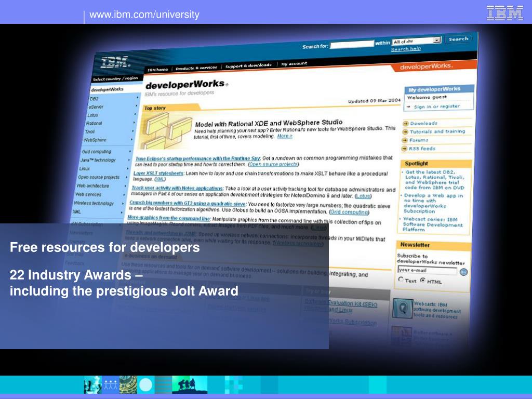Viewport: 532px width, 399px height.
Task: Open Open source projects in sidebar
Action: tap(99, 177)
